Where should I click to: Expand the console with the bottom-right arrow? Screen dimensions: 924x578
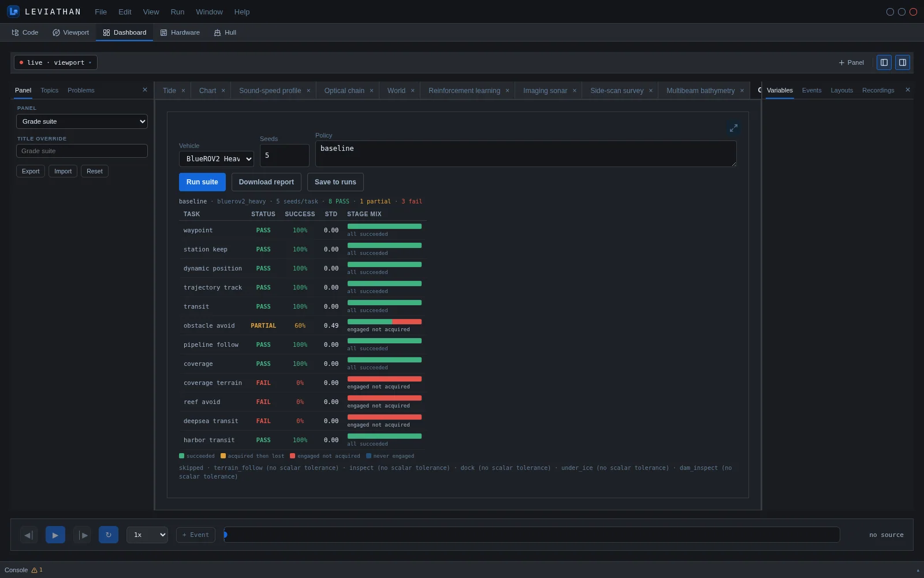tap(918, 570)
